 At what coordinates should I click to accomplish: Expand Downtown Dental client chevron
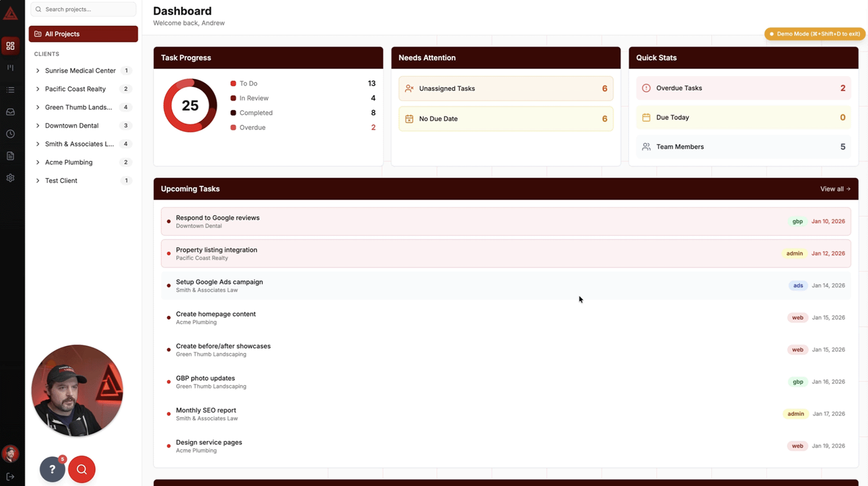38,125
